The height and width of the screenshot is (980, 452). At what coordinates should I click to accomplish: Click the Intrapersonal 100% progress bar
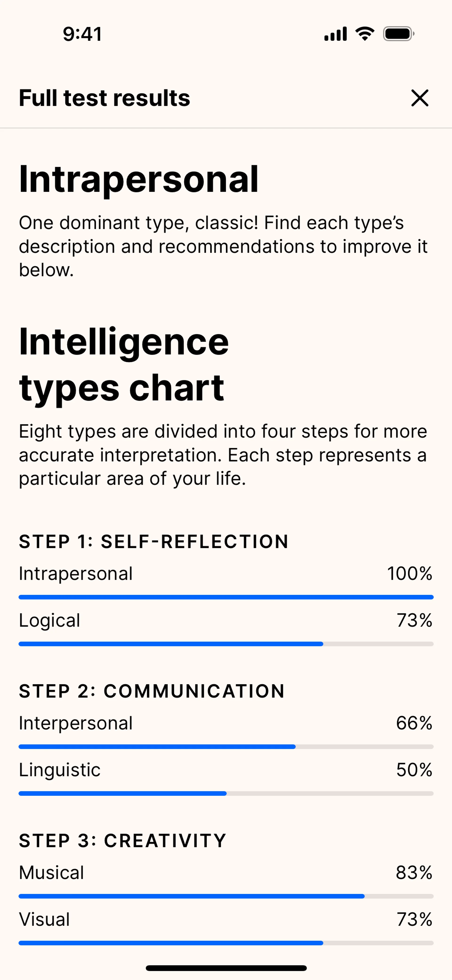pos(226,597)
